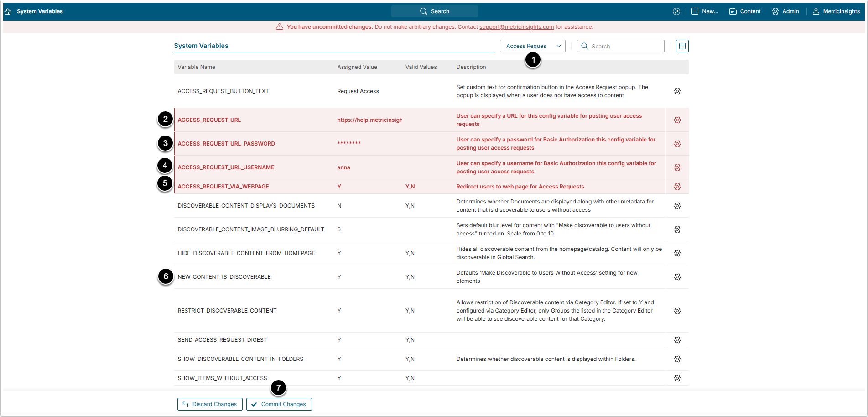Expand the Access Request filter dropdown
The width and height of the screenshot is (868, 417).
click(x=532, y=46)
